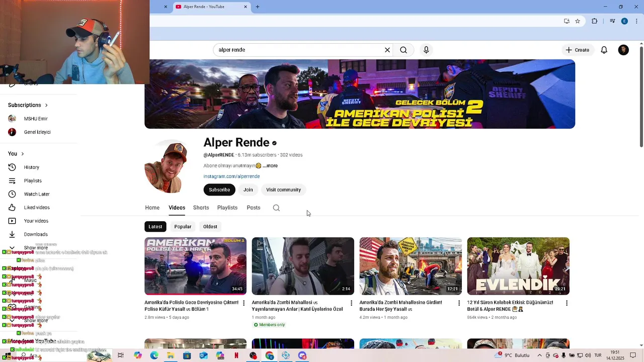The height and width of the screenshot is (362, 644).
Task: Open the YouTube account avatar menu
Action: (x=623, y=50)
